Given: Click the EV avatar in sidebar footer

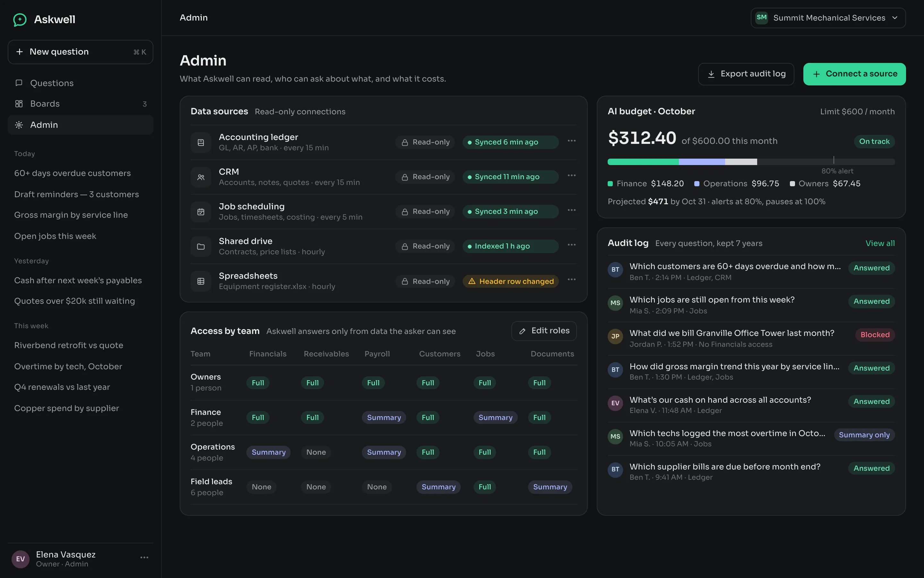Looking at the screenshot, I should [x=21, y=559].
